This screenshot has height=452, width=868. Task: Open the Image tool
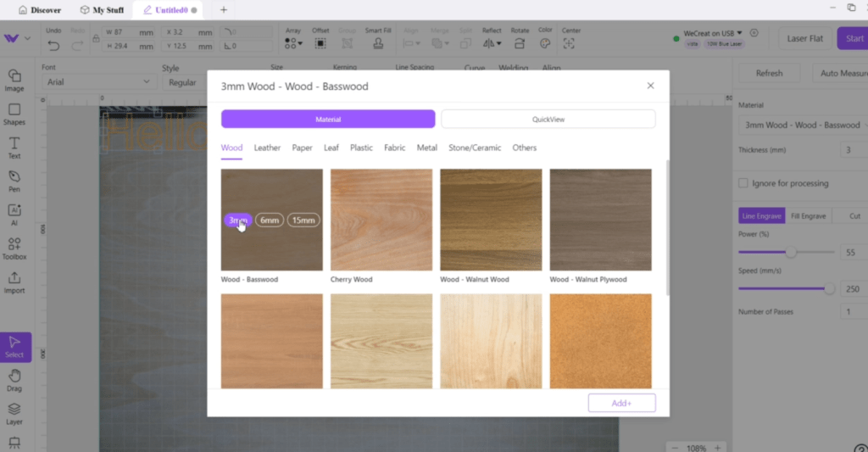click(x=14, y=80)
